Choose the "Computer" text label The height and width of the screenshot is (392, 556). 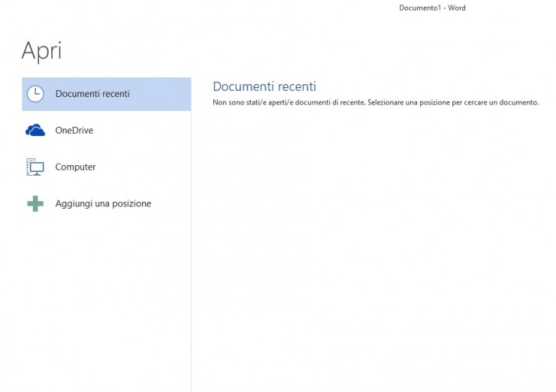75,167
